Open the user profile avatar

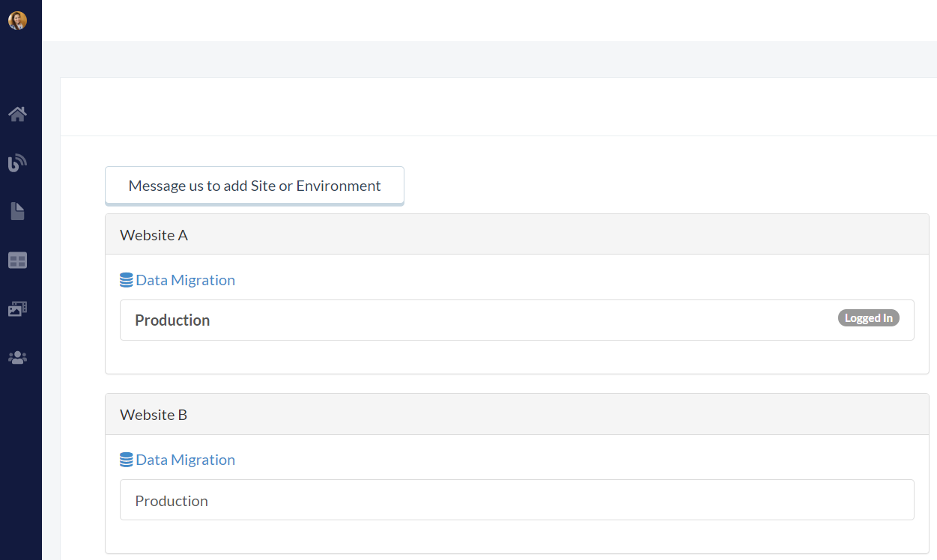point(17,20)
